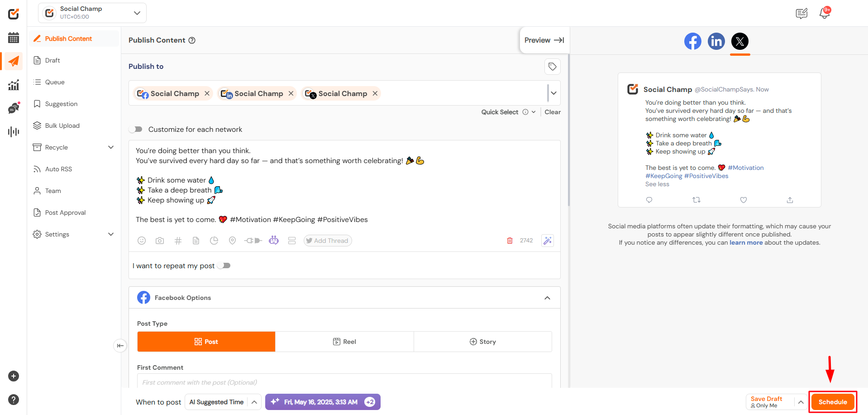Expand the Recycle menu
This screenshot has width=868, height=415.
point(111,147)
